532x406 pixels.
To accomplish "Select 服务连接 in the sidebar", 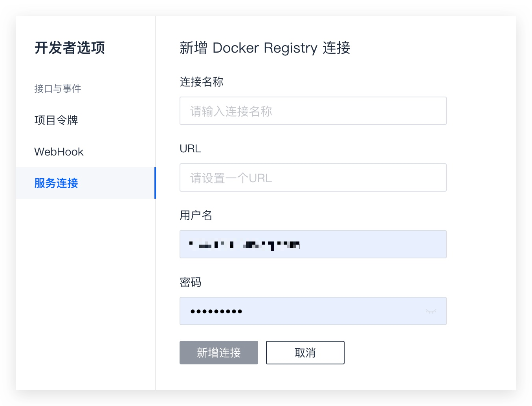I will [x=56, y=183].
